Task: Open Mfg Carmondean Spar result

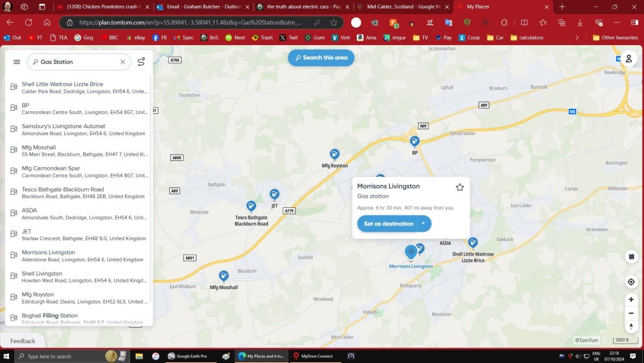Action: tap(79, 172)
